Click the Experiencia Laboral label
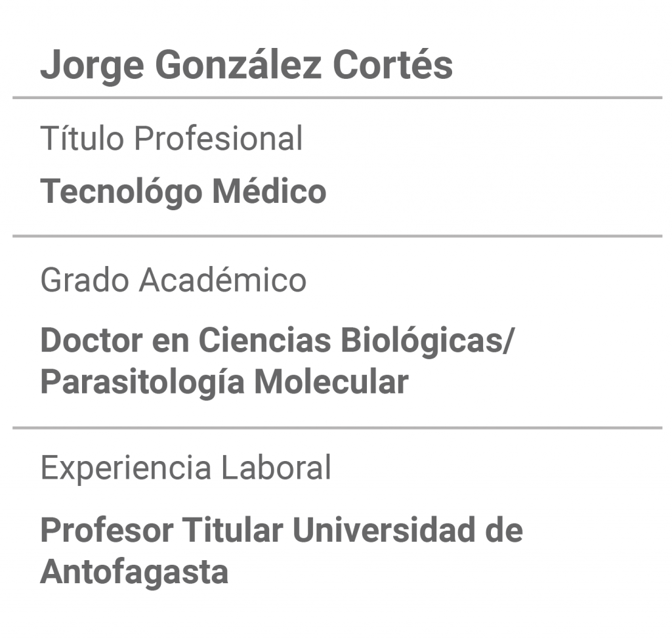The image size is (672, 639). (186, 468)
